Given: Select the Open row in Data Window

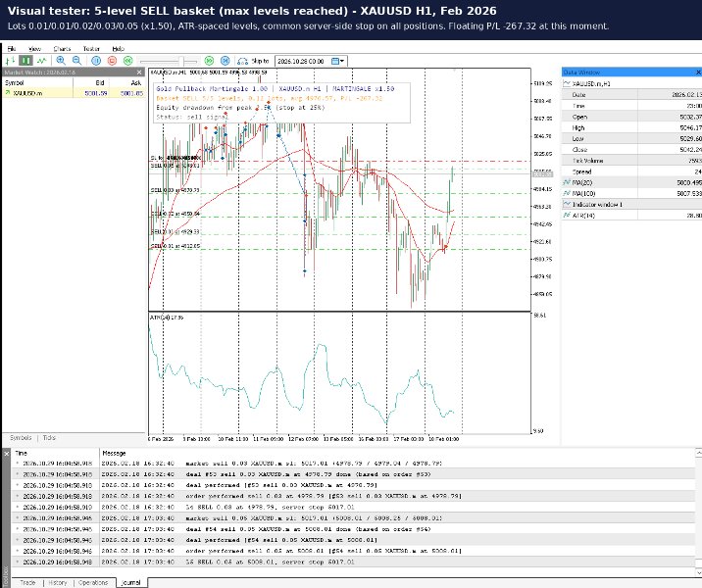Looking at the screenshot, I should (631, 117).
